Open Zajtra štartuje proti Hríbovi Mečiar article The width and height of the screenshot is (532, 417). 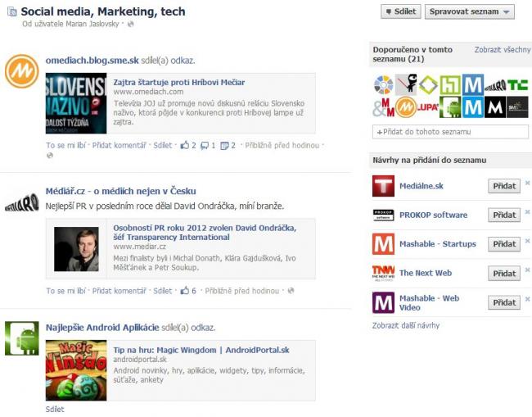(x=178, y=82)
